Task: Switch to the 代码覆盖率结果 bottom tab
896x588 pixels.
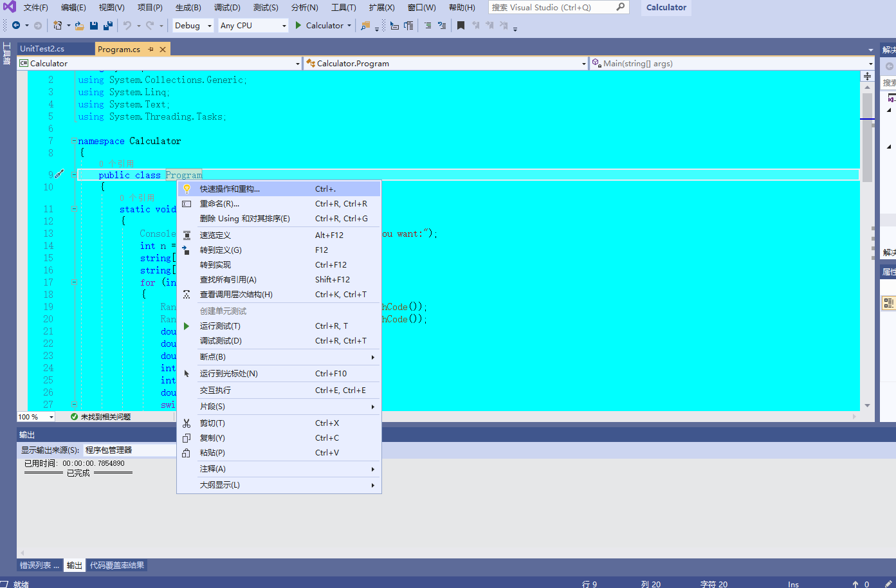Action: (x=117, y=565)
